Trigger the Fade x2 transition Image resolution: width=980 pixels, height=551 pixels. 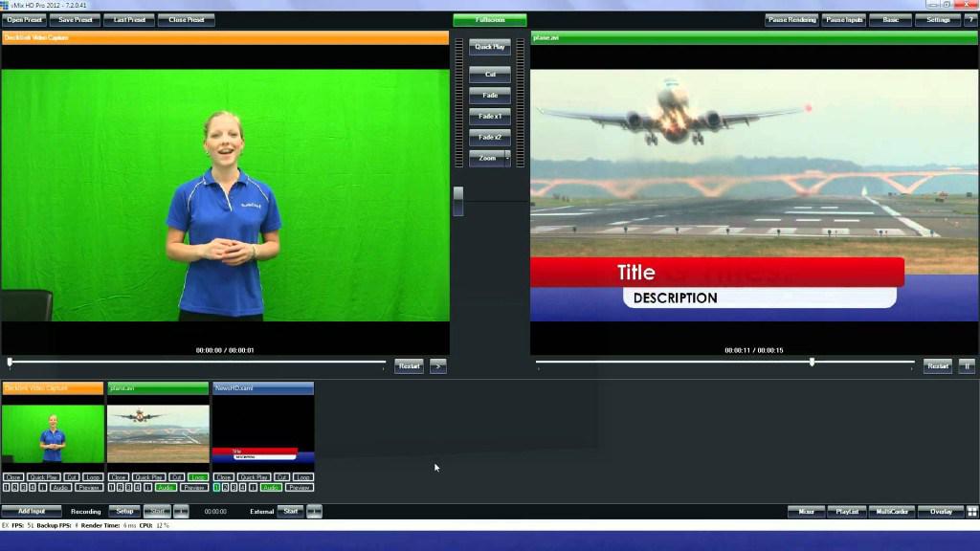[490, 137]
